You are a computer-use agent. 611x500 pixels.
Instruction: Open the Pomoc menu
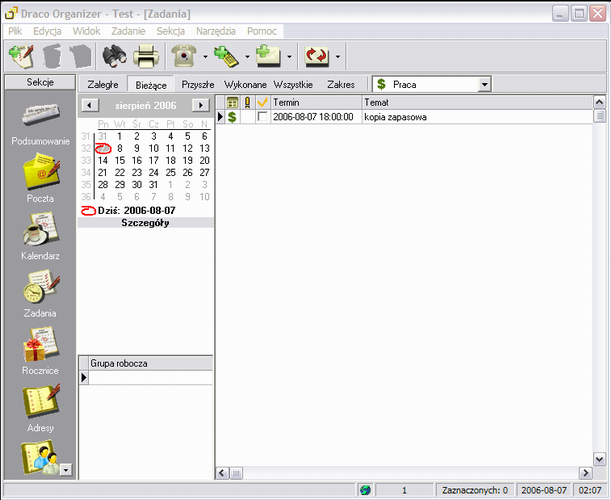tap(262, 31)
